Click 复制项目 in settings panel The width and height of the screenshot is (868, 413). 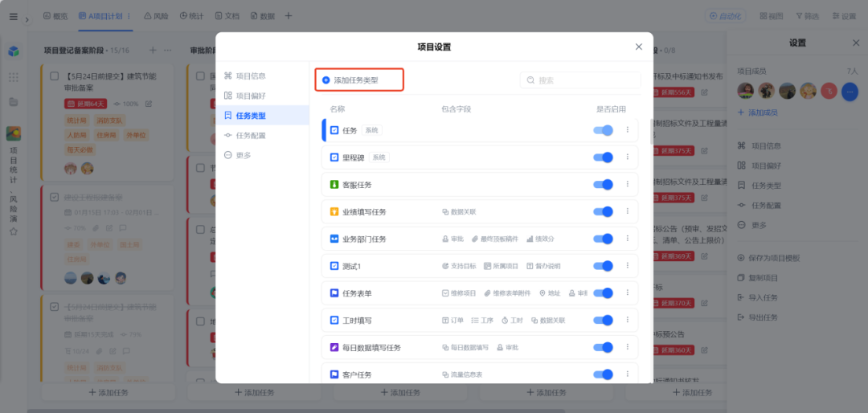click(758, 278)
